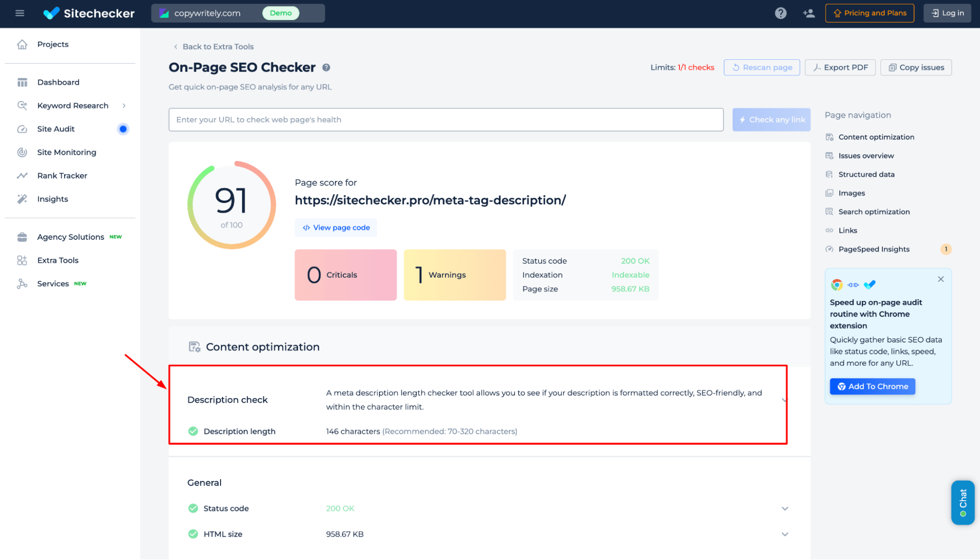
Task: Click the 146 characters description length value
Action: pyautogui.click(x=353, y=432)
